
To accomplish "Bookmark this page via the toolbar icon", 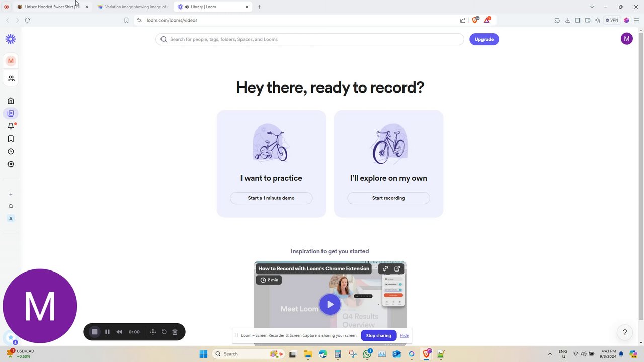I will click(126, 20).
